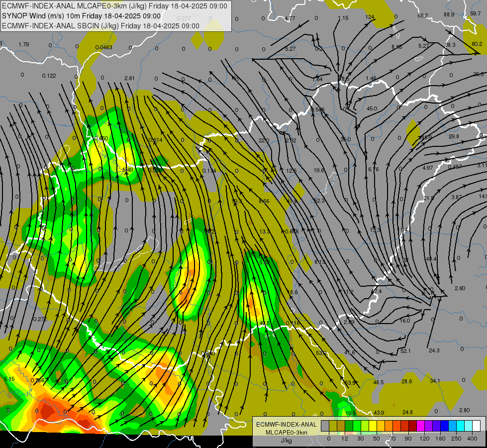Click the map value 49.5
487x448 pixels.
tap(265, 324)
